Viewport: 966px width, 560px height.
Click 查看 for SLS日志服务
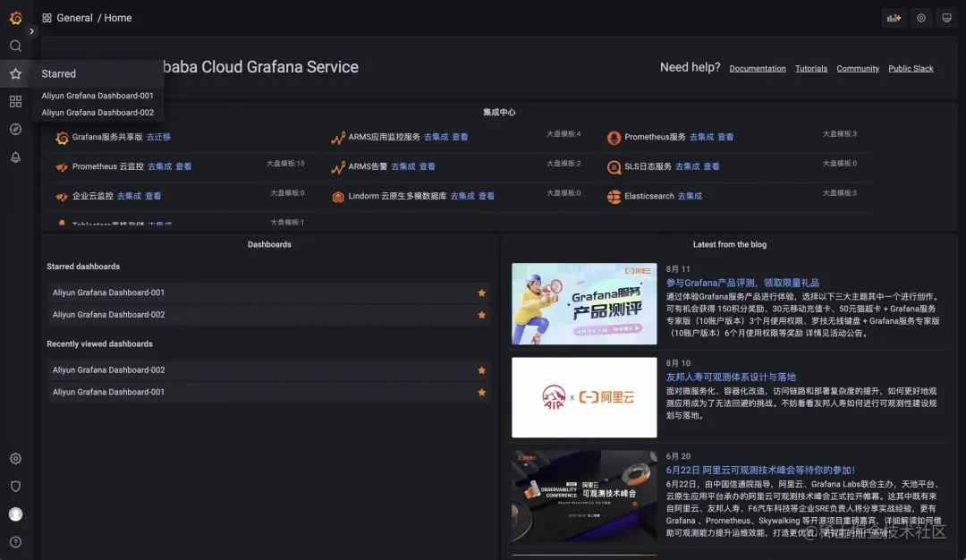tap(712, 166)
